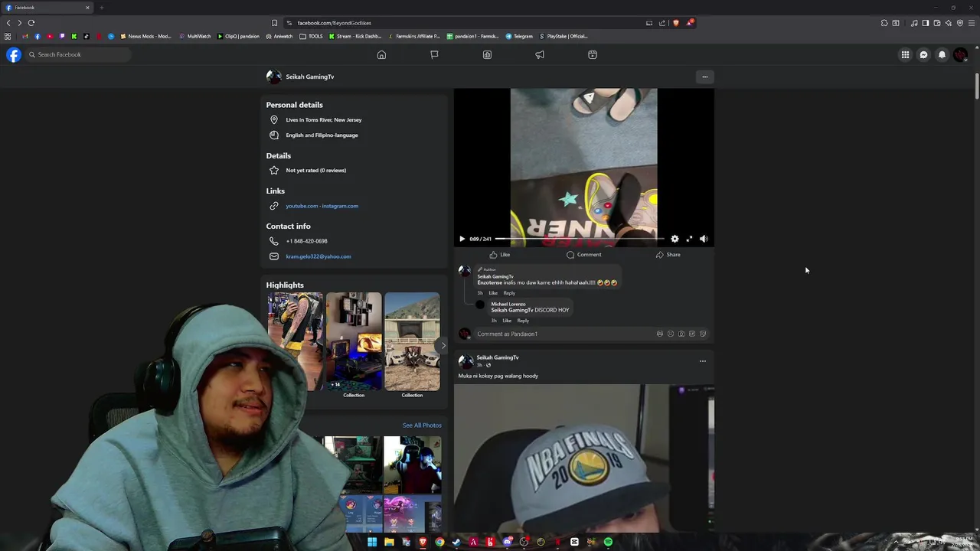Open three-dot menu on Seikah GamingTv post

click(703, 361)
